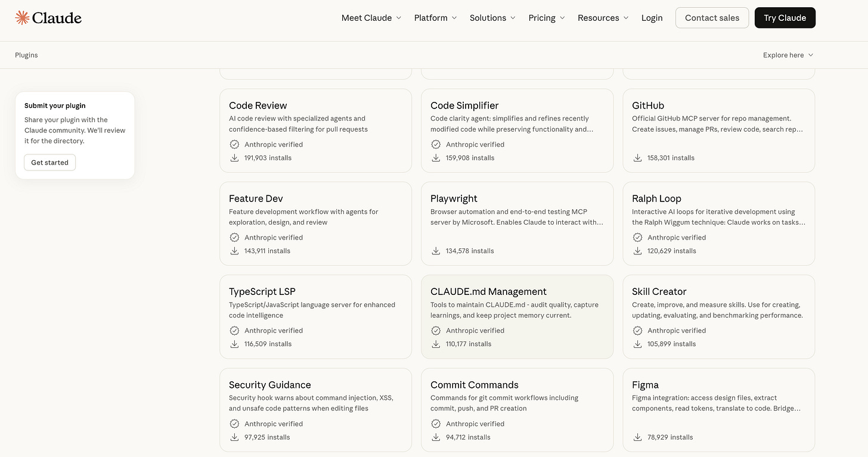The image size is (868, 457).
Task: Open the TypeScript LSP plugin title
Action: point(262,291)
